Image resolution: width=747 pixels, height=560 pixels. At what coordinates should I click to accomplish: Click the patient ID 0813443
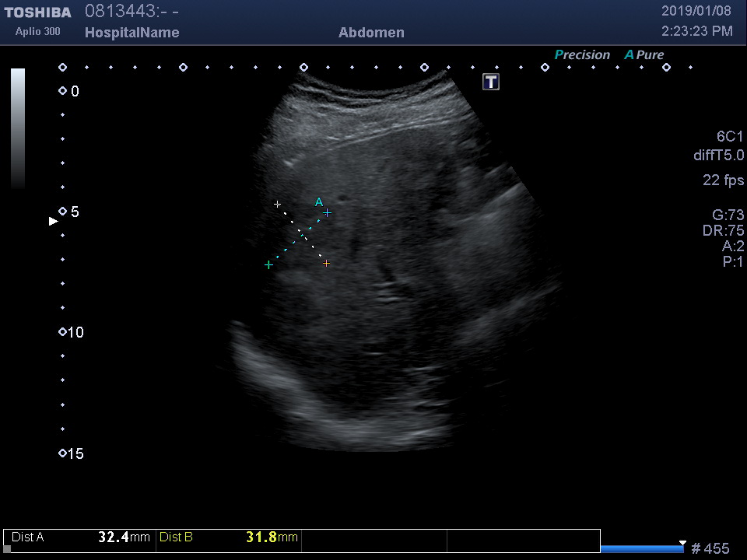click(121, 11)
